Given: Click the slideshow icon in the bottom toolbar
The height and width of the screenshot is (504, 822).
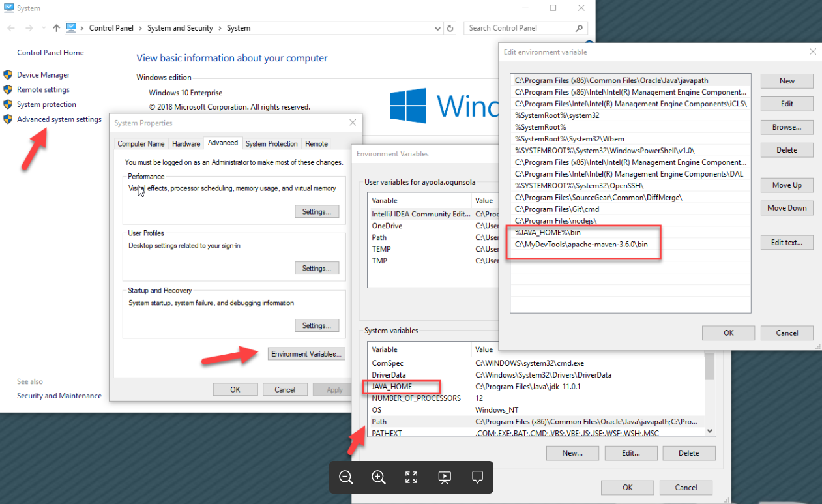Looking at the screenshot, I should pos(444,477).
